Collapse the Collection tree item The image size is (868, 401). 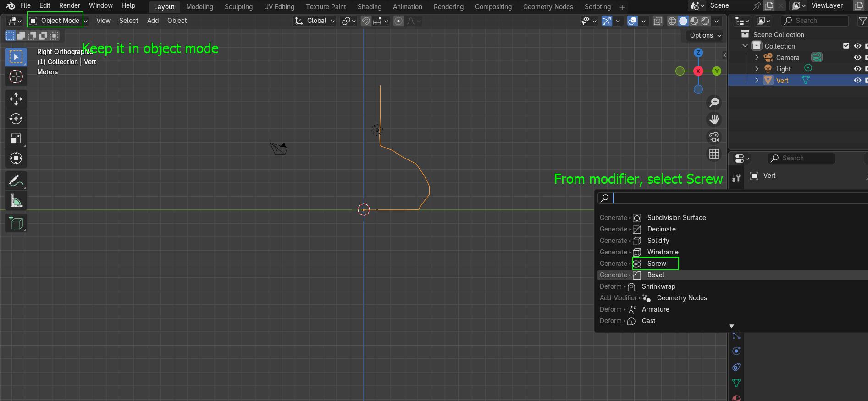(x=745, y=46)
